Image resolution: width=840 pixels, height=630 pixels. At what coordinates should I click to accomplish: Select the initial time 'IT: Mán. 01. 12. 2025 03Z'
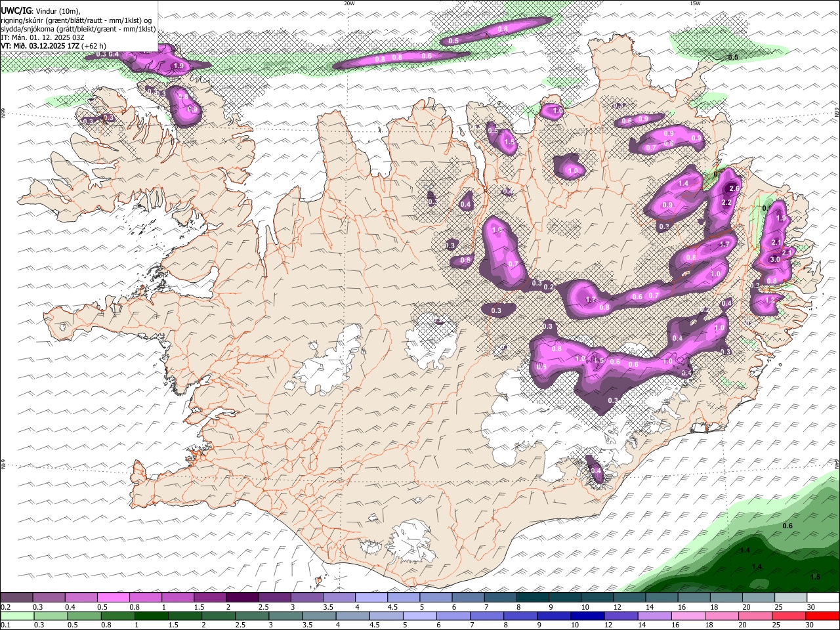point(42,37)
